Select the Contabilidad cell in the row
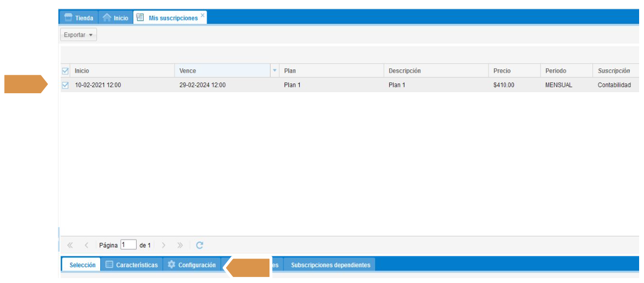The image size is (644, 283). [x=614, y=85]
